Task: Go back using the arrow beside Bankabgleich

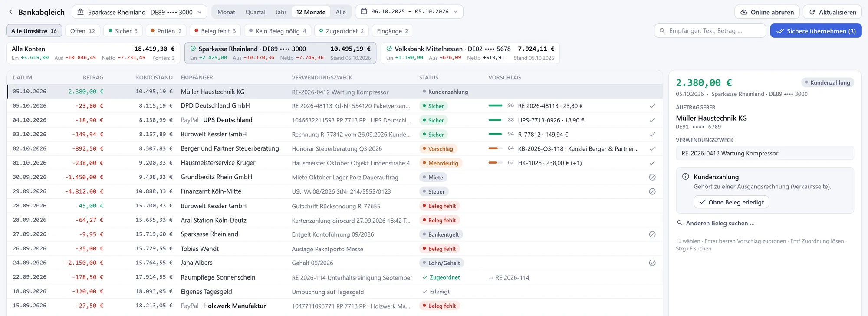Action: [11, 12]
